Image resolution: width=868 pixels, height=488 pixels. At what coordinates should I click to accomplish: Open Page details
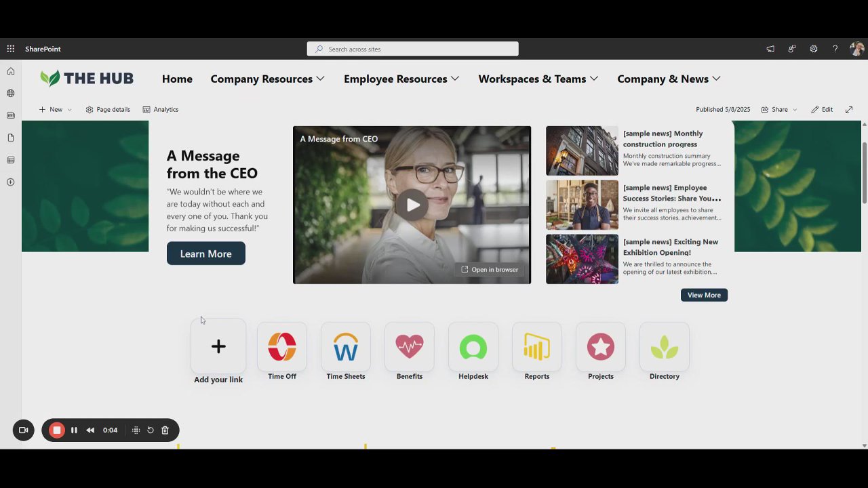108,109
